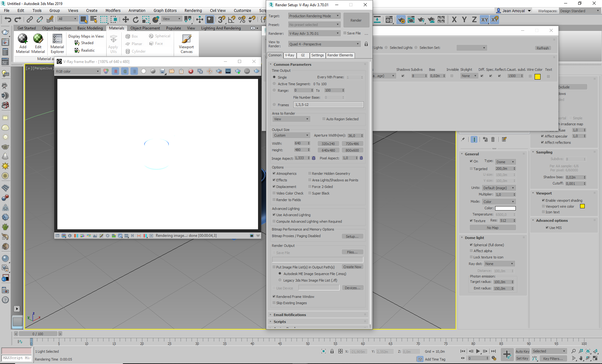This screenshot has width=602, height=364.
Task: Open the Renderer dropdown showing V-Ray Adv
Action: click(314, 34)
